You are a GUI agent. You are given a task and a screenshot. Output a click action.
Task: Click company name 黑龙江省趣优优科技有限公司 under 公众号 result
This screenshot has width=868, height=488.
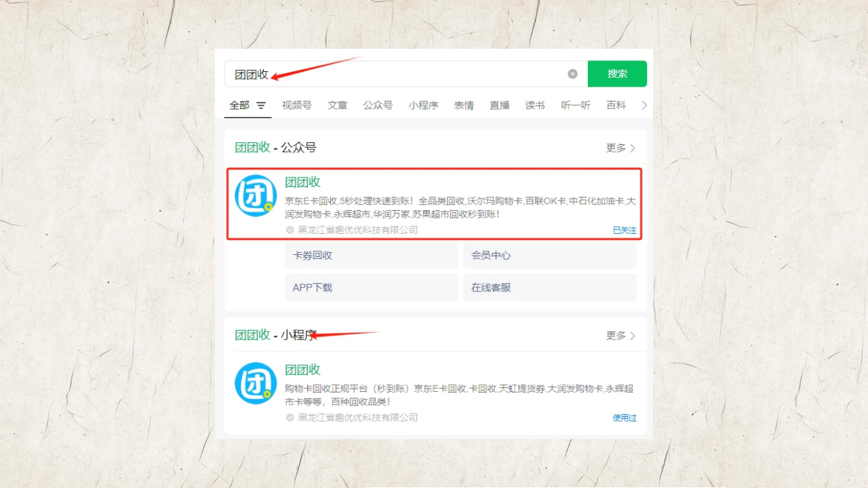pos(358,230)
